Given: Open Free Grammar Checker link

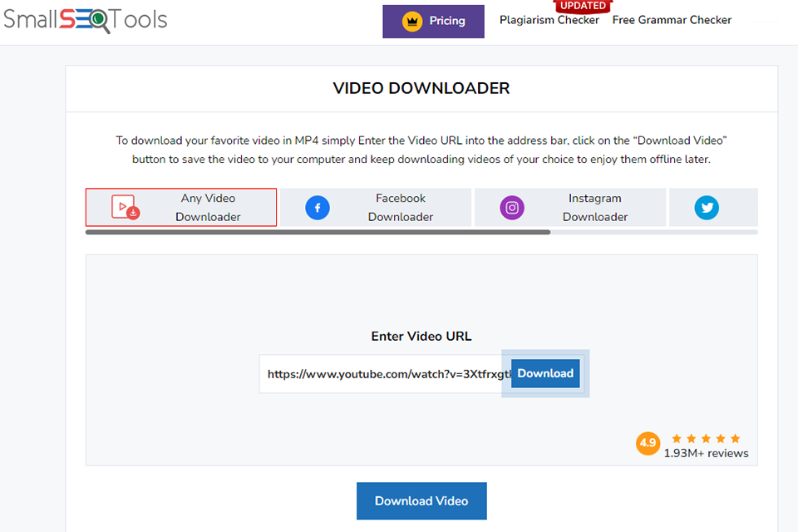Looking at the screenshot, I should coord(672,20).
